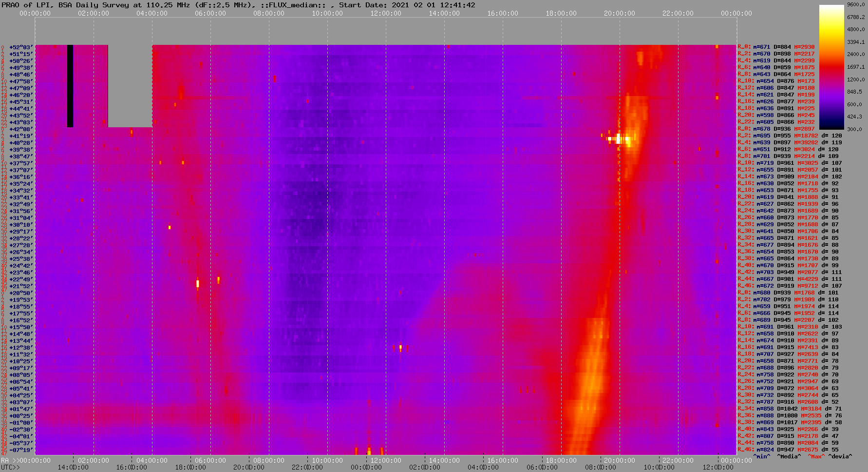
Task: Select the -01°00' declination label
Action: tap(20, 423)
